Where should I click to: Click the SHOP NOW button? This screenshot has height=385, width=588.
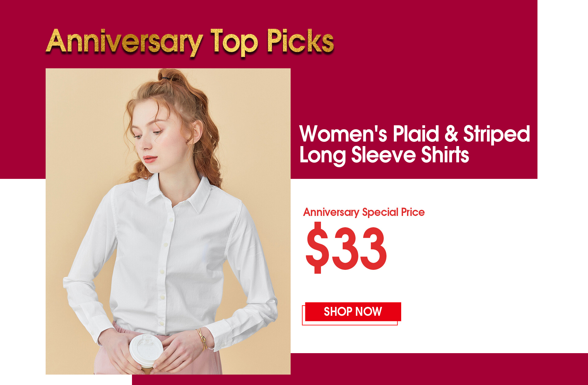coord(353,312)
